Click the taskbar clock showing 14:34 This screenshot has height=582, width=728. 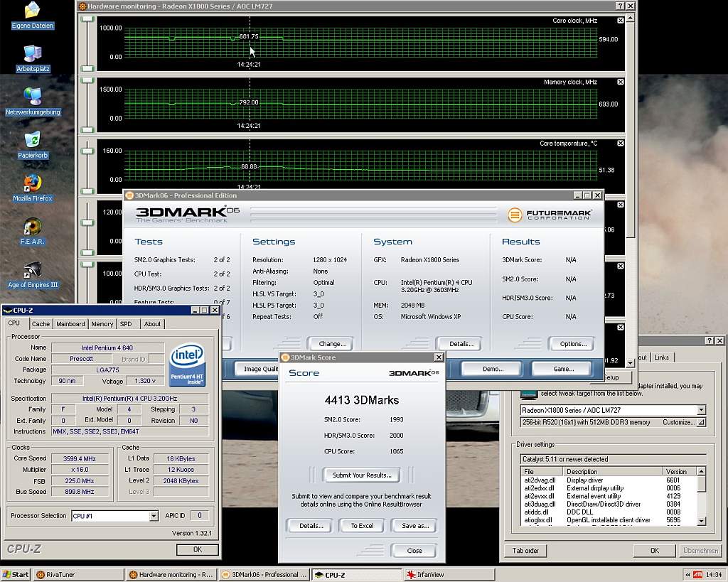[x=714, y=575]
